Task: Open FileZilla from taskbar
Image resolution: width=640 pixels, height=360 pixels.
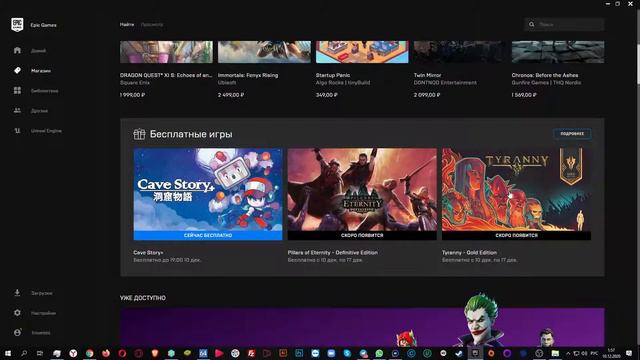Action: tap(251, 353)
